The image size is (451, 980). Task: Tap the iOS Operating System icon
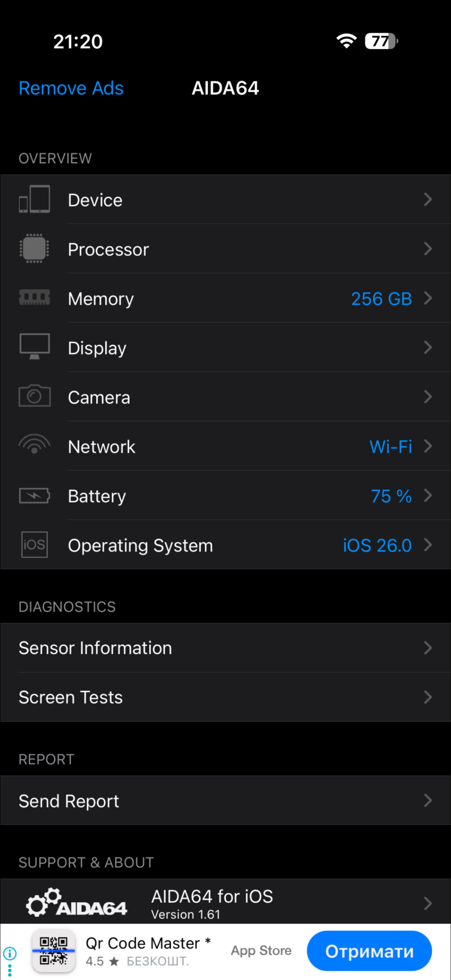coord(35,544)
